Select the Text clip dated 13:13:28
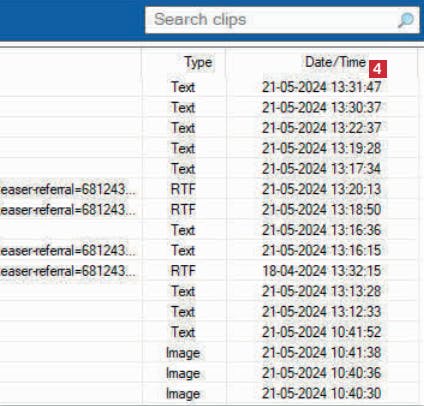The image size is (424, 406). [209, 291]
